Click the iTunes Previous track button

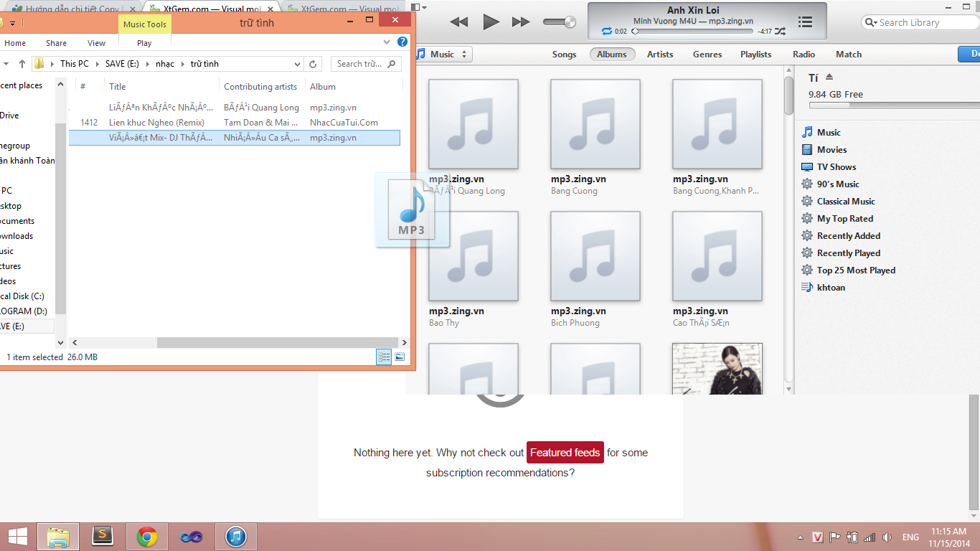(458, 22)
